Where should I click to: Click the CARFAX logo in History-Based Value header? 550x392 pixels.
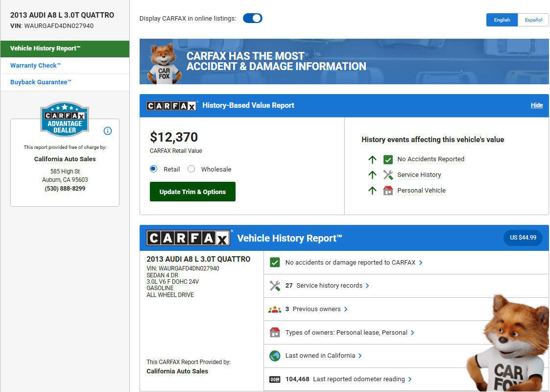point(171,106)
